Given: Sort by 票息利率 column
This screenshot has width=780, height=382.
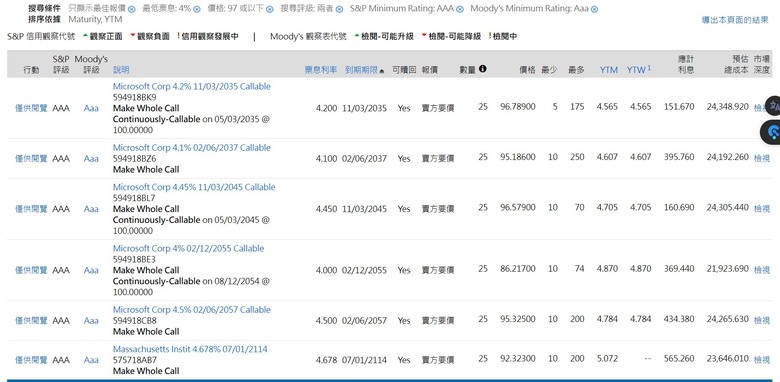Looking at the screenshot, I should 321,70.
